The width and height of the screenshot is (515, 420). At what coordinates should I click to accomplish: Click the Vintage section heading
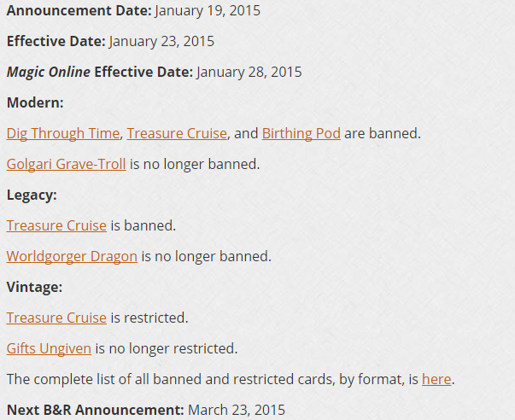(35, 287)
